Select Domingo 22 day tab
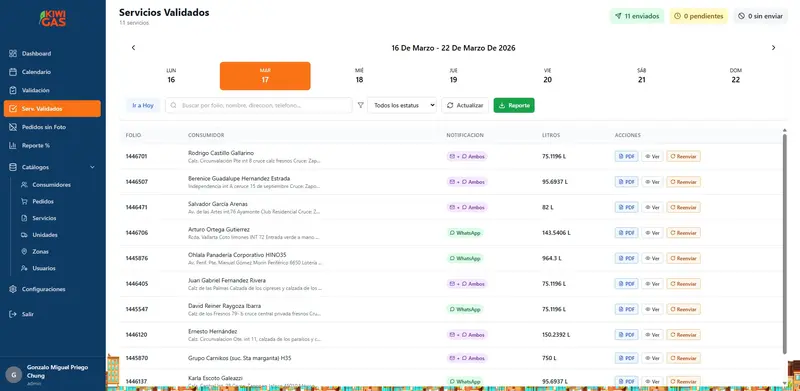 click(x=735, y=76)
